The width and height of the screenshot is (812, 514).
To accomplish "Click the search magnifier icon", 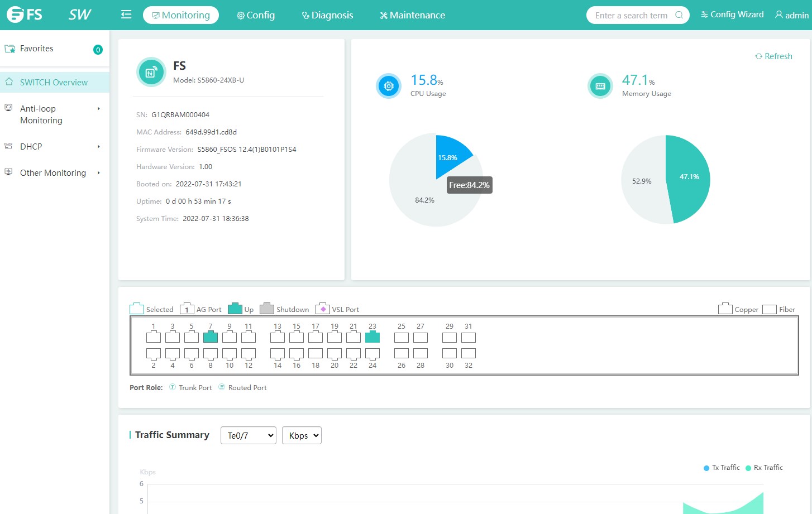I will pyautogui.click(x=679, y=15).
